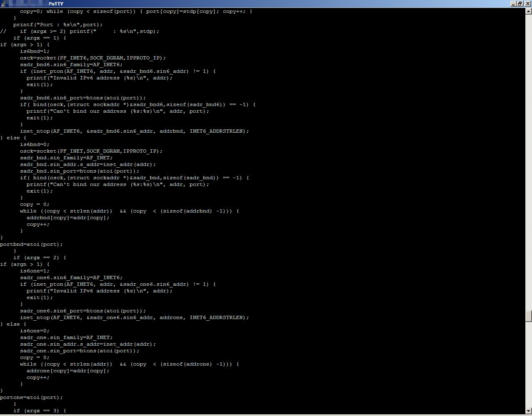The height and width of the screenshot is (416, 532).
Task: Restore down the PuTTY window
Action: pos(520,4)
